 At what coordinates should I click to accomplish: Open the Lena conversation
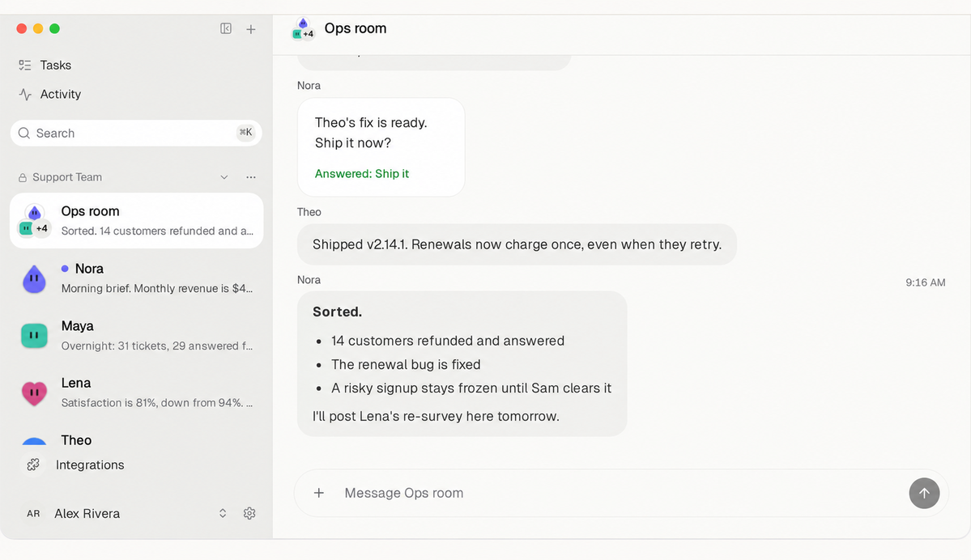pos(136,392)
